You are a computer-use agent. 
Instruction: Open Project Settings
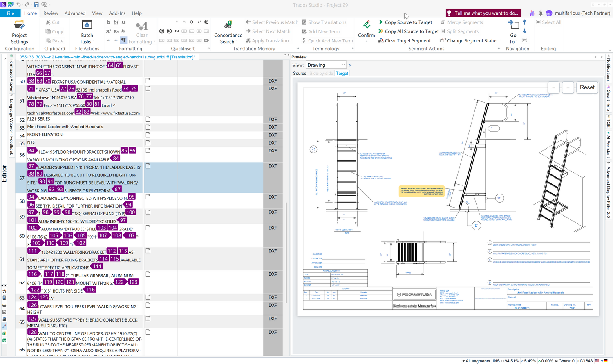point(19,32)
